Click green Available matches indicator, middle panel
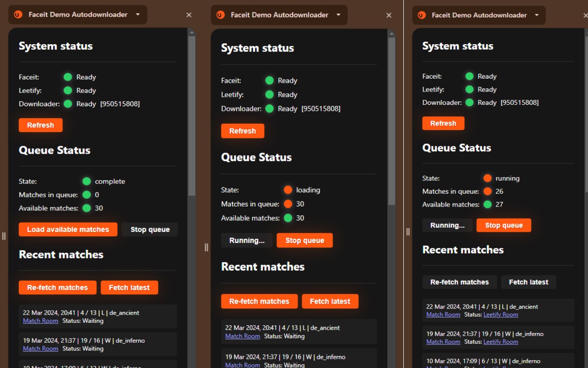Image resolution: width=588 pixels, height=368 pixels. pyautogui.click(x=288, y=218)
